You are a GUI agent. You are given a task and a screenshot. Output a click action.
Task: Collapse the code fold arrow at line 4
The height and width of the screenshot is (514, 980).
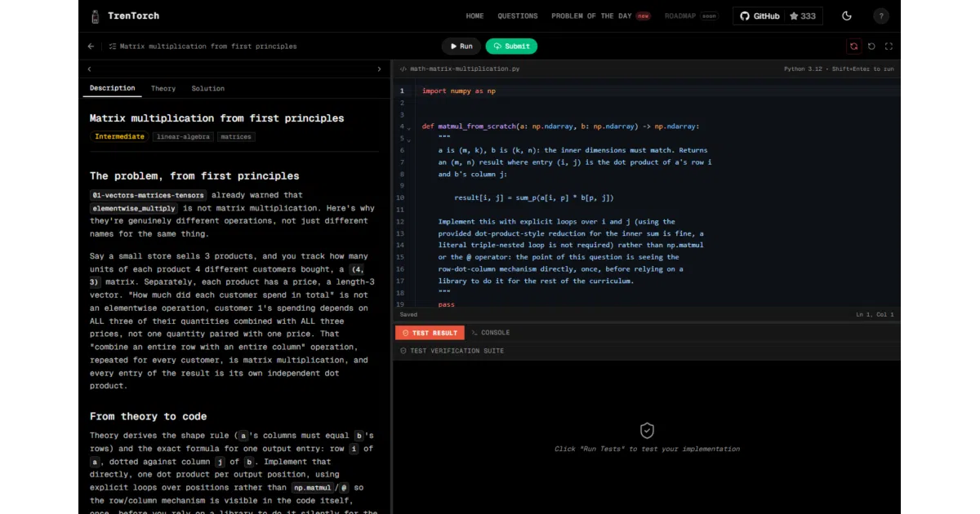(409, 127)
